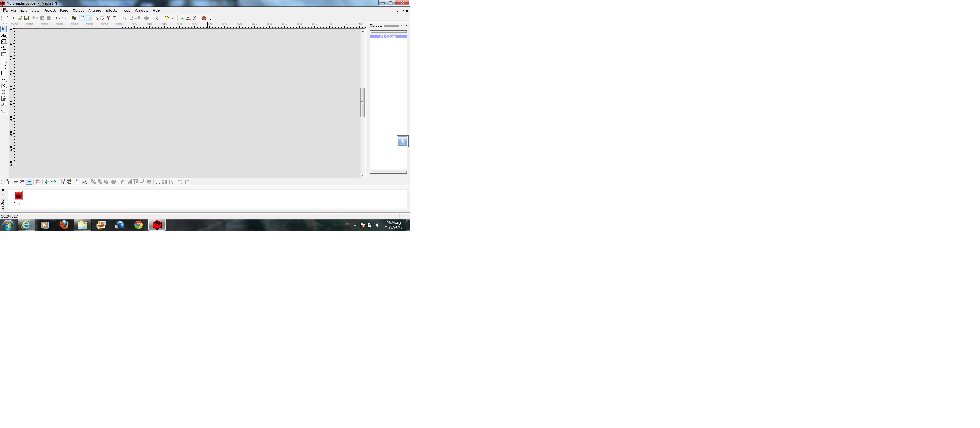The height and width of the screenshot is (428, 980).
Task: Select the ab text button tool
Action: point(4,41)
